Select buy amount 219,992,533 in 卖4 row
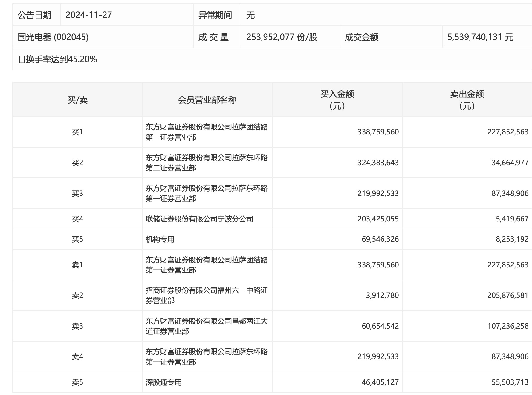This screenshot has height=395, width=532. tap(378, 356)
